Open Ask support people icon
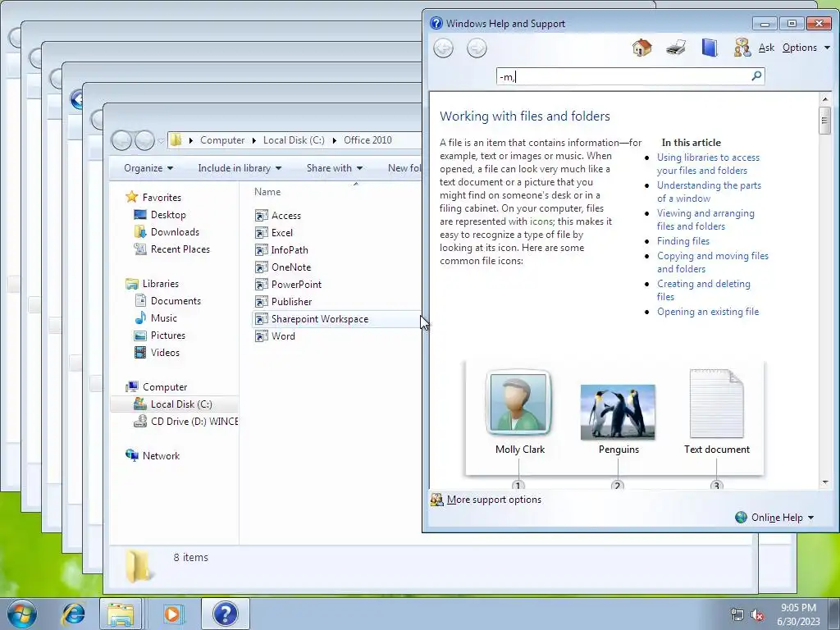 [x=742, y=48]
